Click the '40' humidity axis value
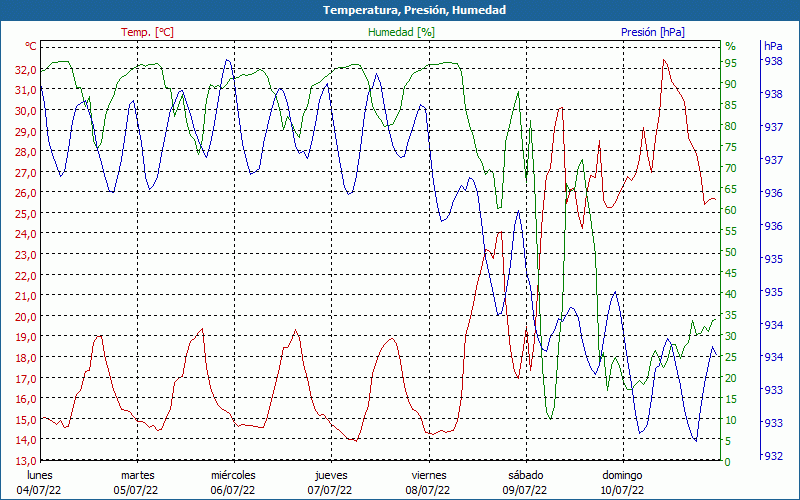Image resolution: width=800 pixels, height=500 pixels. [731, 294]
